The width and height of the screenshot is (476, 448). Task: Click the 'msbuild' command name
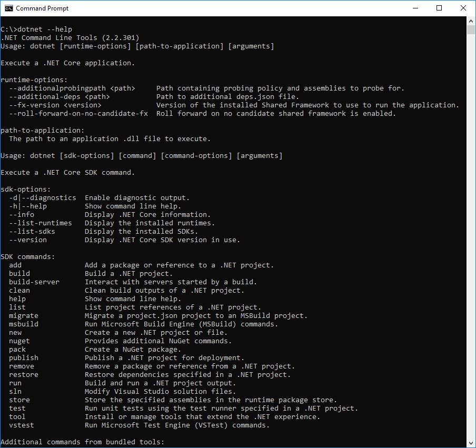(x=24, y=324)
